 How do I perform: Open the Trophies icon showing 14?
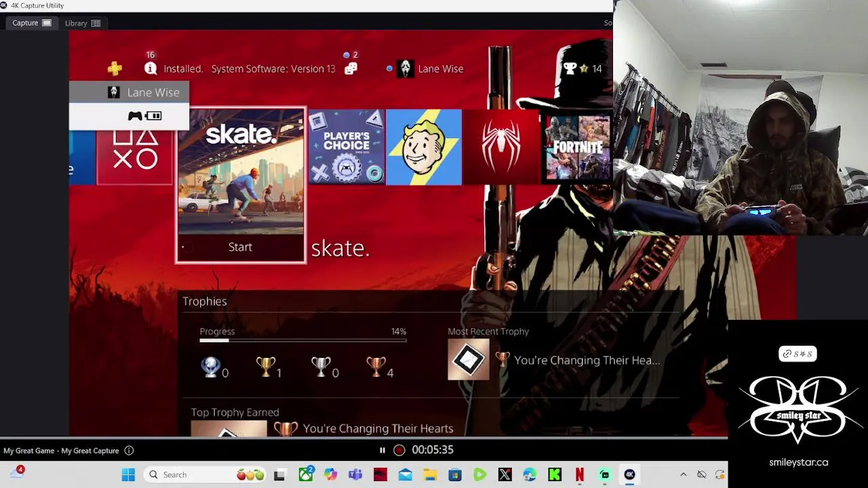[583, 68]
